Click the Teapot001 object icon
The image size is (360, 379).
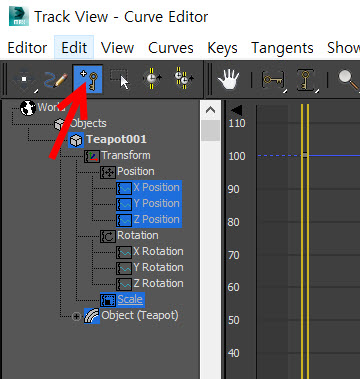click(x=76, y=140)
